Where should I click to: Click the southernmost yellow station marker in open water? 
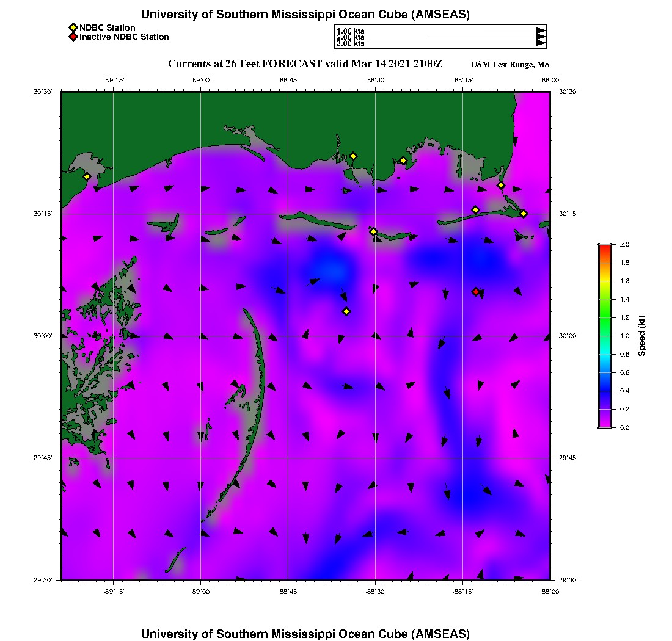point(346,311)
